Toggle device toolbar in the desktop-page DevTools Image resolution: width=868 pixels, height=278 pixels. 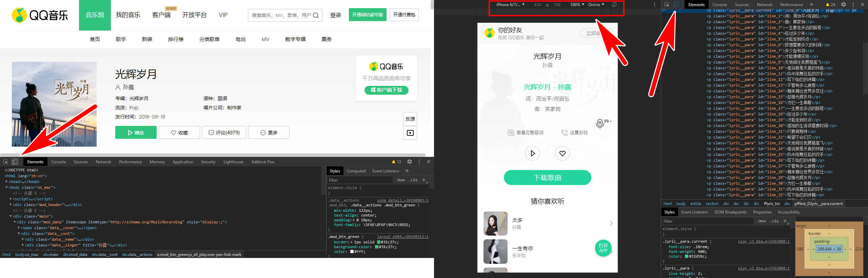pyautogui.click(x=15, y=162)
